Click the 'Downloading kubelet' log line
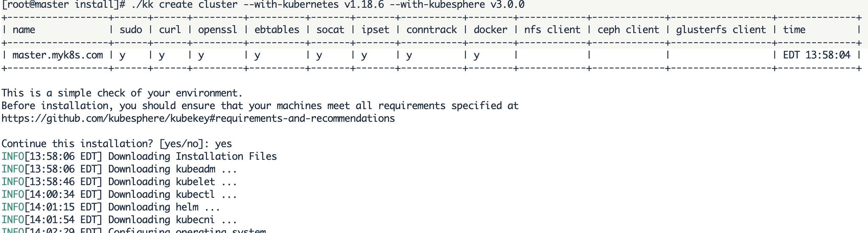This screenshot has height=233, width=868. coord(172,182)
